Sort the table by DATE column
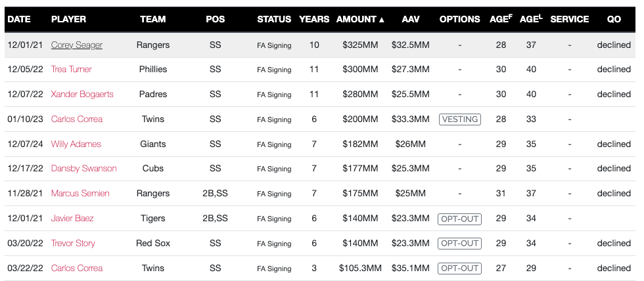This screenshot has height=281, width=644. coord(19,19)
